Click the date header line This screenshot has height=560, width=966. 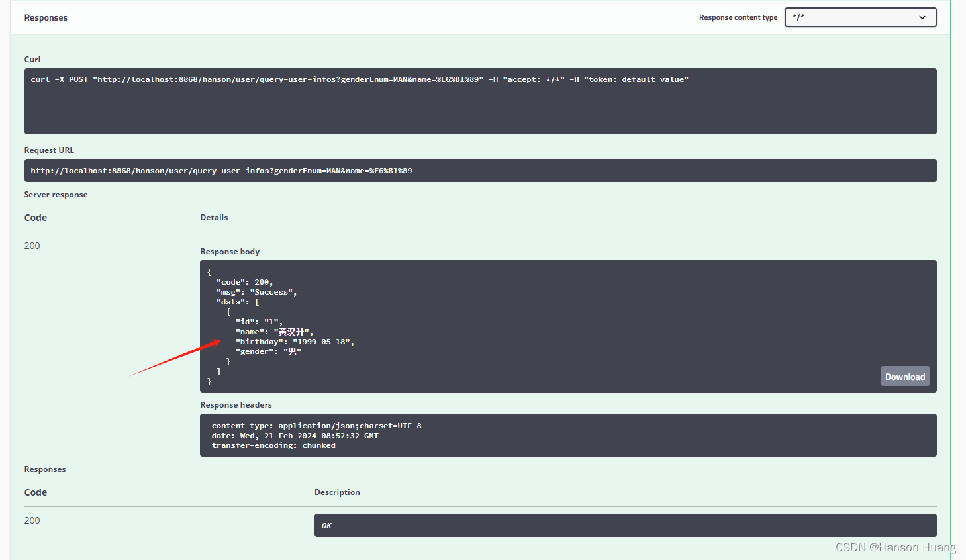point(295,436)
